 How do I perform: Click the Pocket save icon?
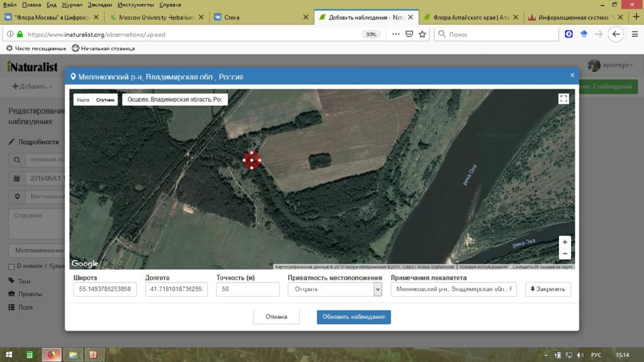coord(409,35)
